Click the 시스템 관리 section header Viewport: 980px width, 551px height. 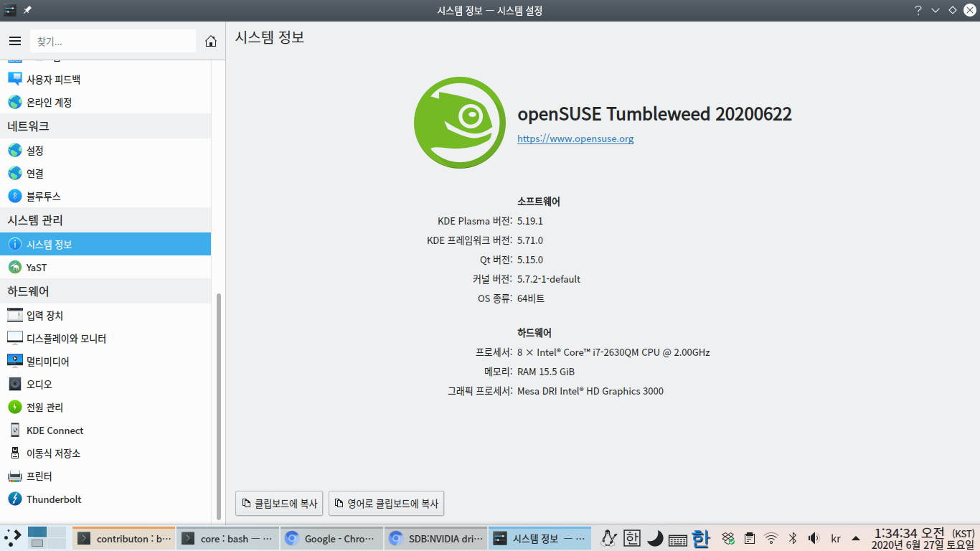pos(105,220)
